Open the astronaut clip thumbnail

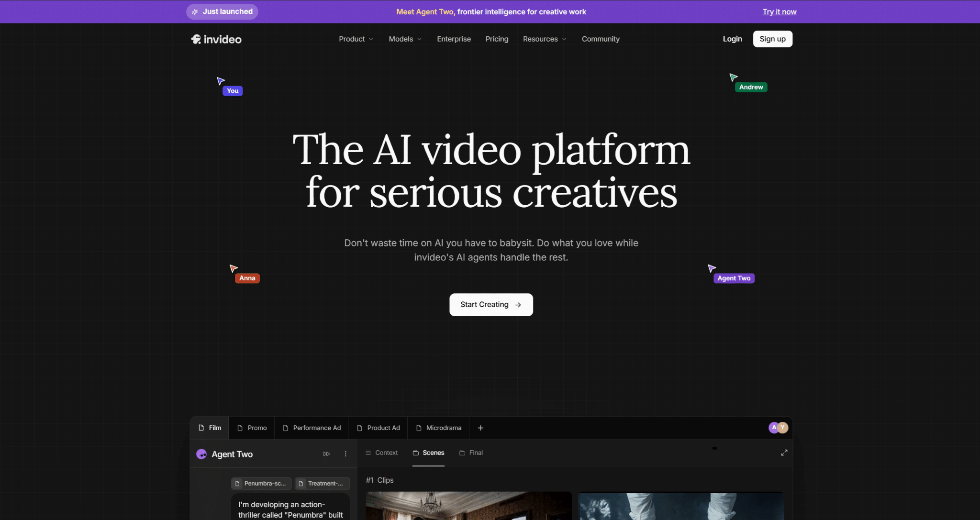[x=680, y=506]
